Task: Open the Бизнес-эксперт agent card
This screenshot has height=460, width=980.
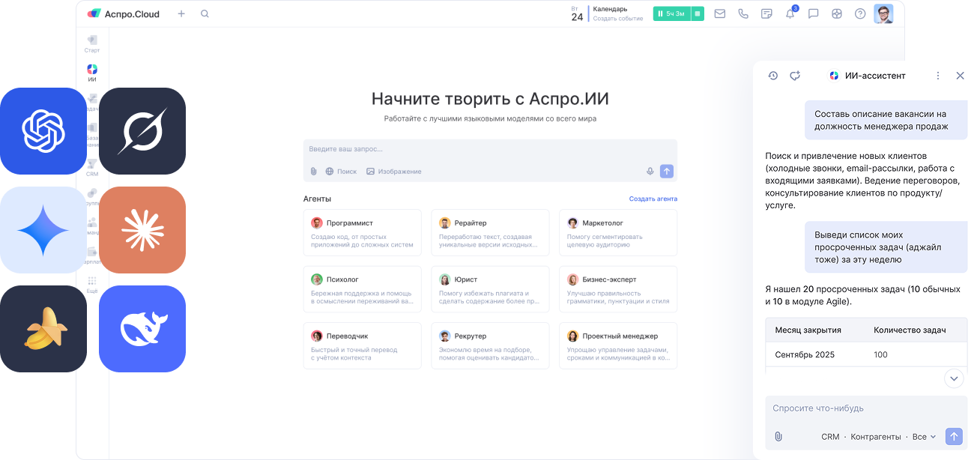Action: (x=618, y=289)
